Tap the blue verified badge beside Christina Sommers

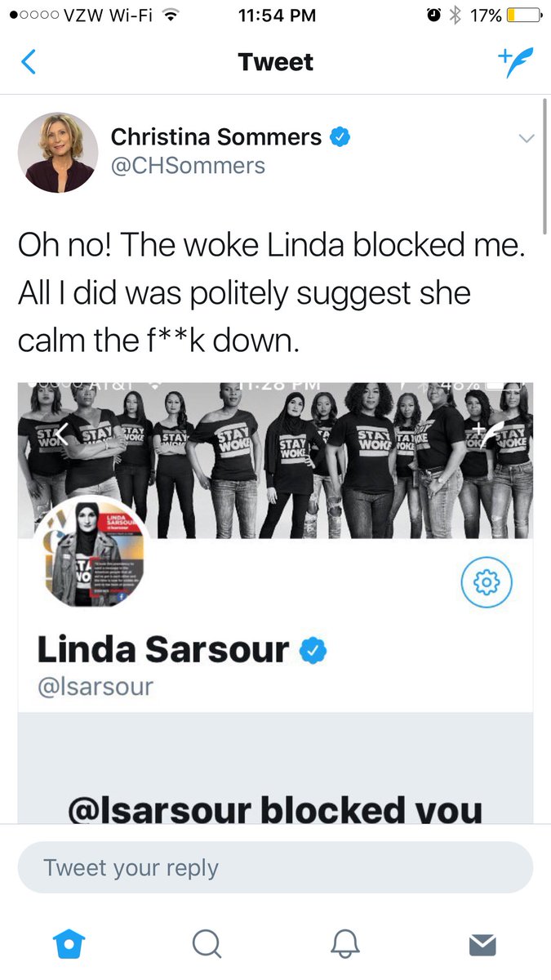click(340, 137)
